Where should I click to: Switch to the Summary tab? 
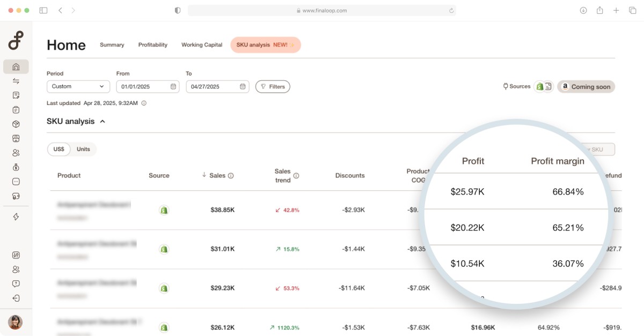pos(112,45)
